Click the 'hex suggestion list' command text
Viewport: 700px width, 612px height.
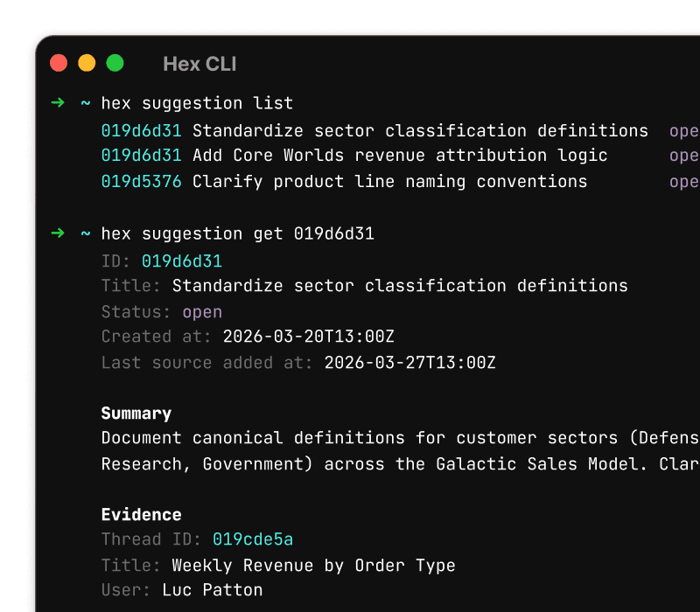197,103
